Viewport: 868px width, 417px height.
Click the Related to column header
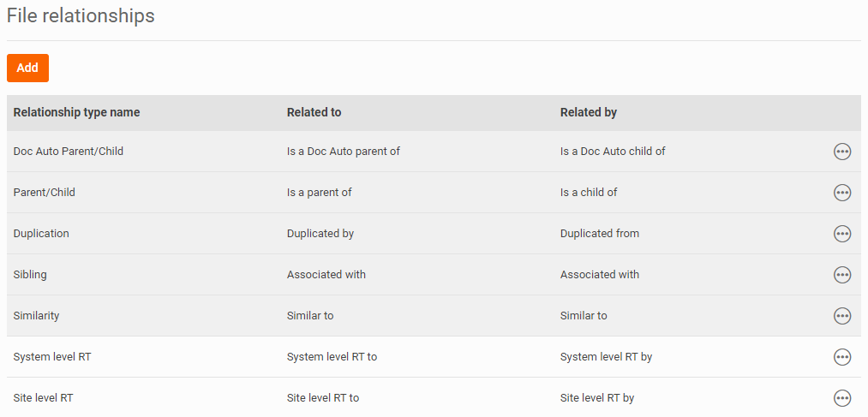point(314,112)
